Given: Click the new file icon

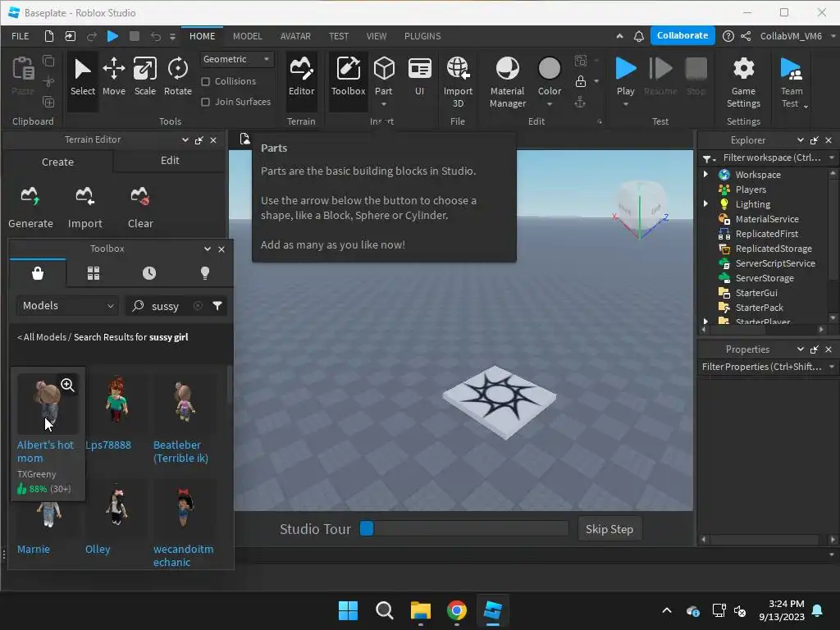Looking at the screenshot, I should tap(48, 36).
